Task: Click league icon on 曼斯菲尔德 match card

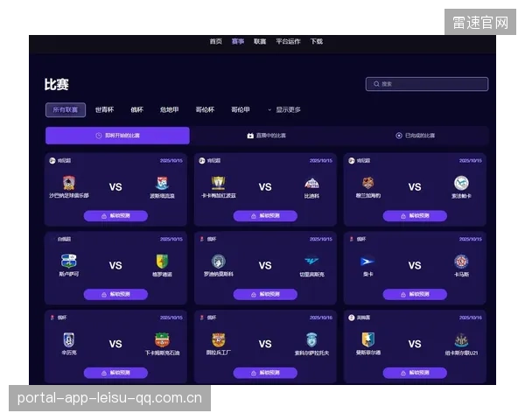Action: pyautogui.click(x=351, y=318)
